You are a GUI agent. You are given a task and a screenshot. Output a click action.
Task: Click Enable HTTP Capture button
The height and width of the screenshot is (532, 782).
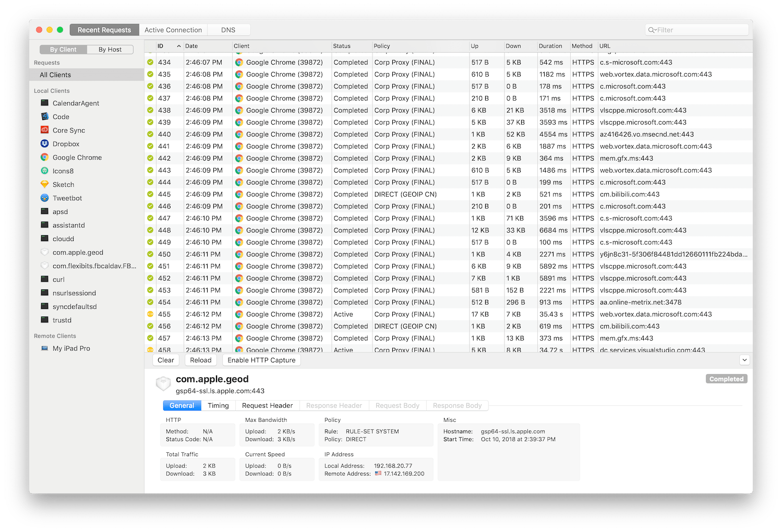(261, 360)
